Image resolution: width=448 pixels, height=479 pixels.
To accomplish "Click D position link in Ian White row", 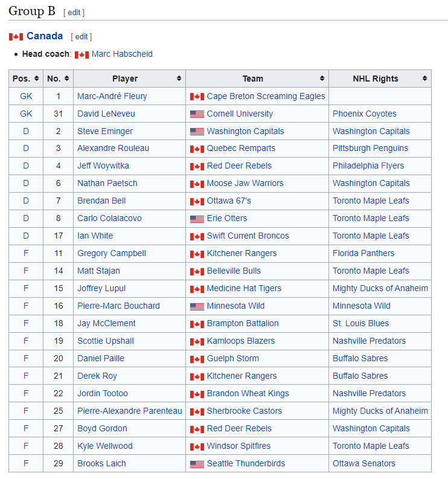I will (x=26, y=236).
